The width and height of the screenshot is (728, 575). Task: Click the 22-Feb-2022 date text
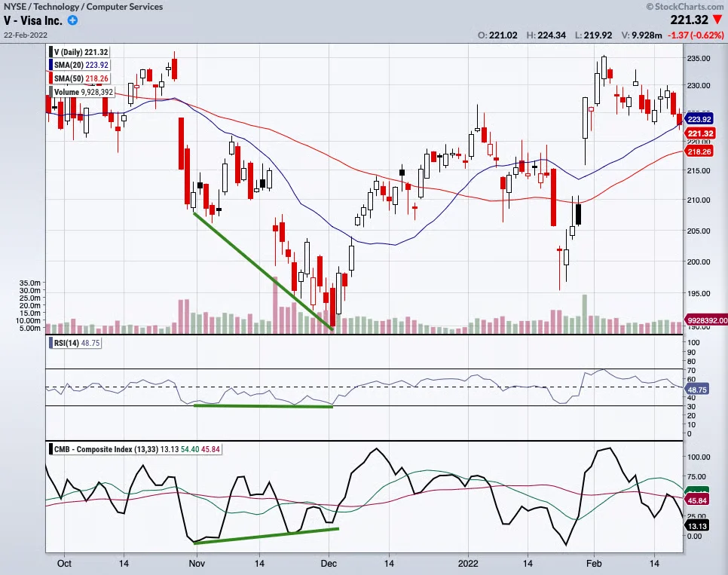(26, 35)
